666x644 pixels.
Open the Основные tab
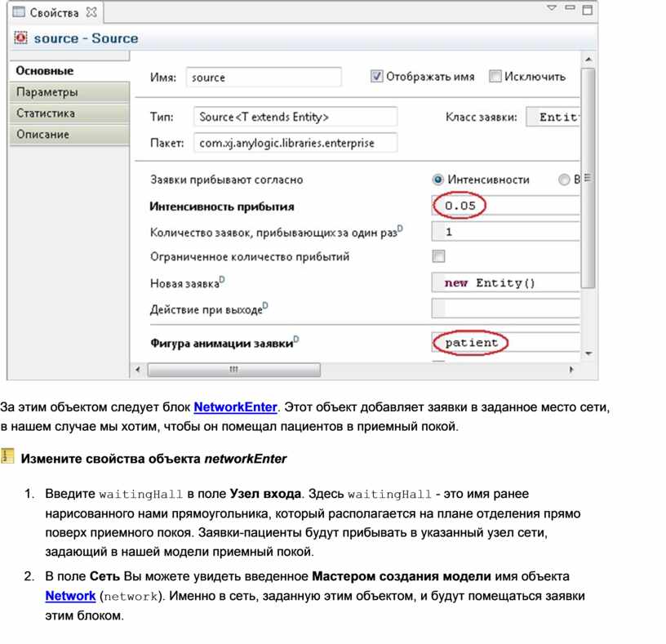coord(69,70)
